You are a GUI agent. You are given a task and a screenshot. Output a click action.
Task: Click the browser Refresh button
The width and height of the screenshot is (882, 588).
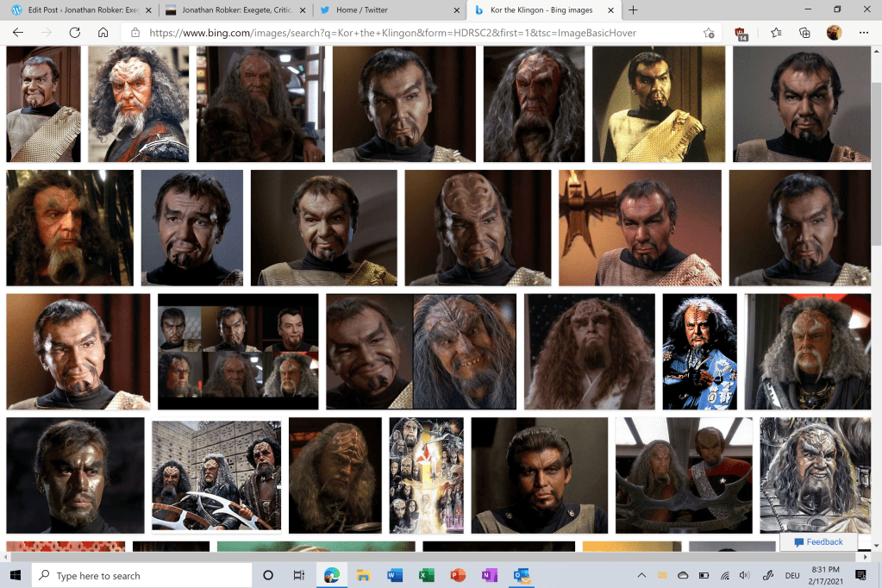(x=75, y=33)
